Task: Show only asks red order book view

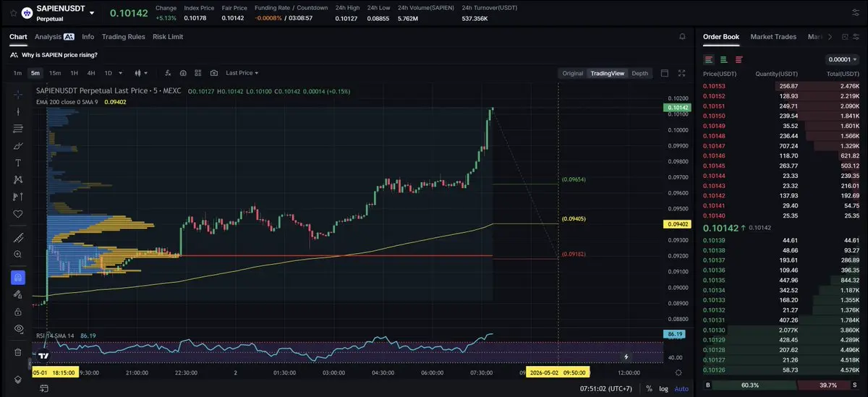Action: tap(739, 59)
